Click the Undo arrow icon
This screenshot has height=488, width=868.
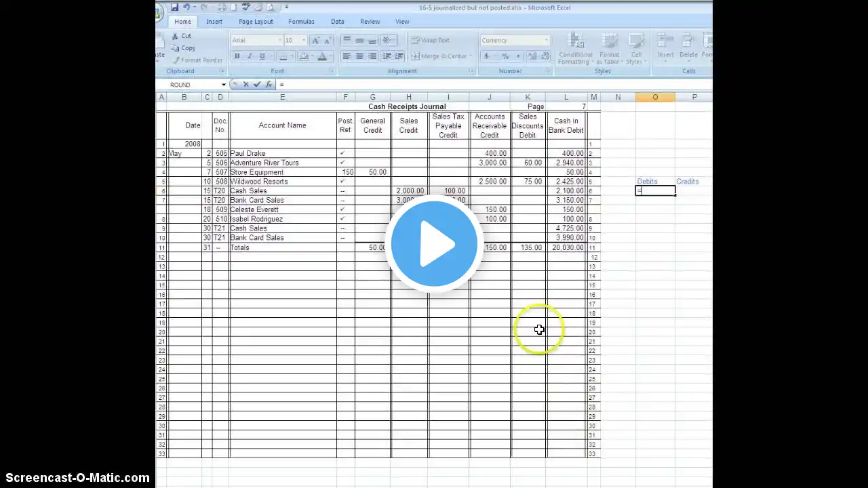186,7
